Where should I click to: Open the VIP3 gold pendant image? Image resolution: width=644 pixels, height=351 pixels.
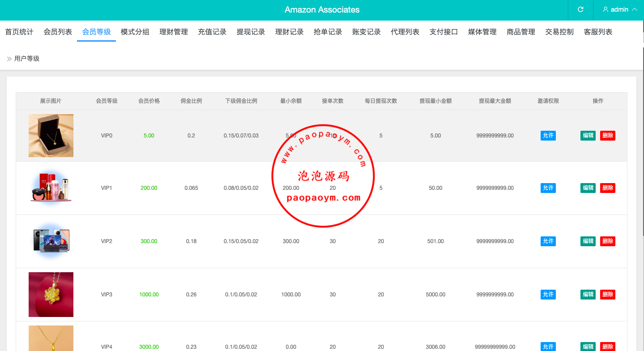51,295
